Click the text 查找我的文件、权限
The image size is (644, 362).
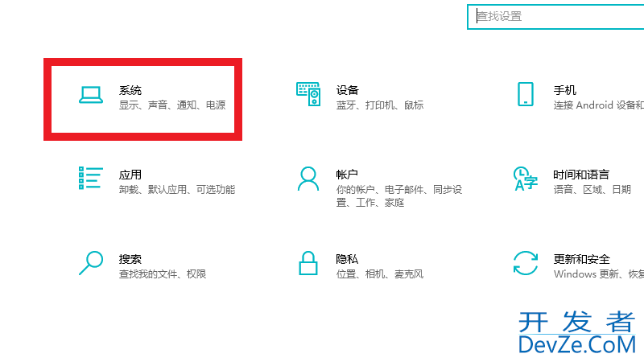tap(163, 274)
